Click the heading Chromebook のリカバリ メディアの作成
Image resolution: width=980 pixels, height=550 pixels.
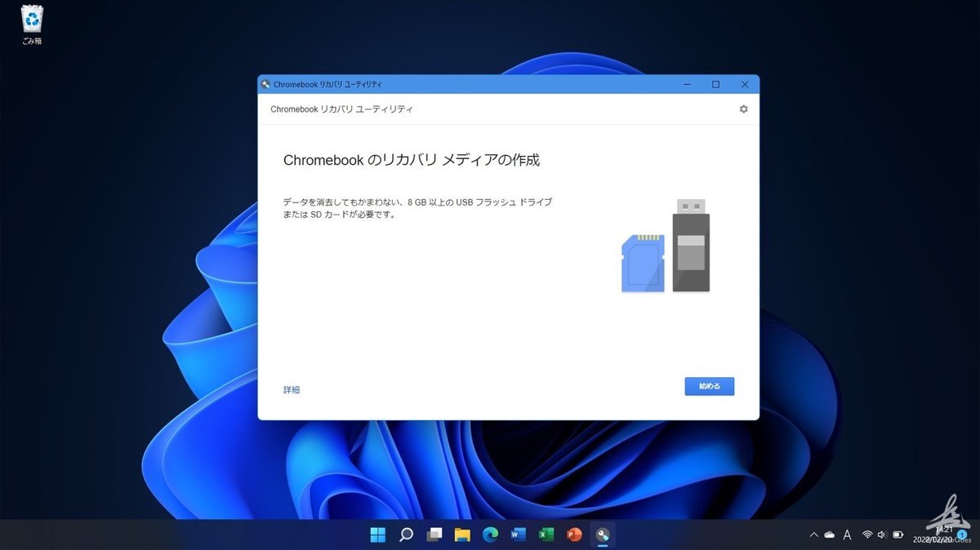[412, 161]
